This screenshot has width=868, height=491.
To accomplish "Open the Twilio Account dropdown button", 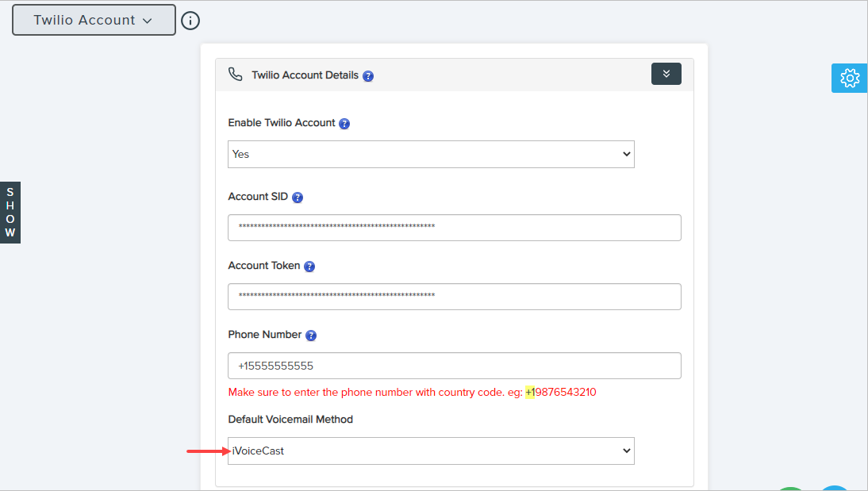I will (x=94, y=20).
